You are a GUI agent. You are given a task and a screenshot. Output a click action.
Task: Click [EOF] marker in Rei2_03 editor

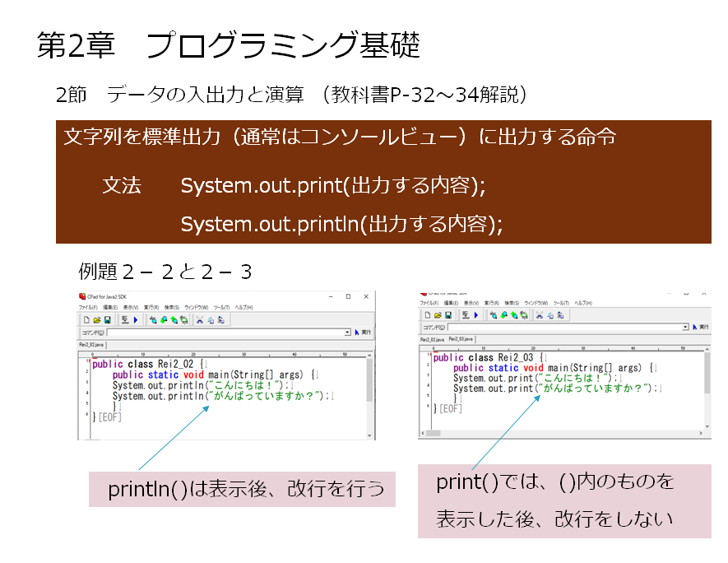(450, 409)
